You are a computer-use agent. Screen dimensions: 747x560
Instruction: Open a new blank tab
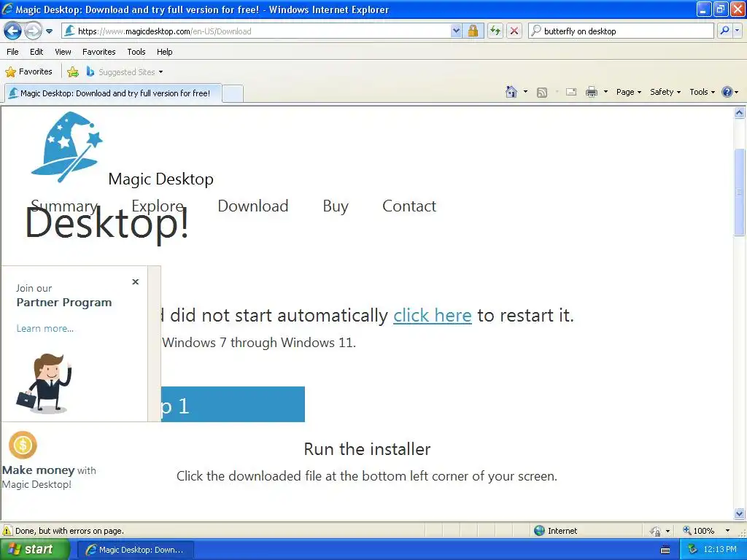click(x=233, y=93)
